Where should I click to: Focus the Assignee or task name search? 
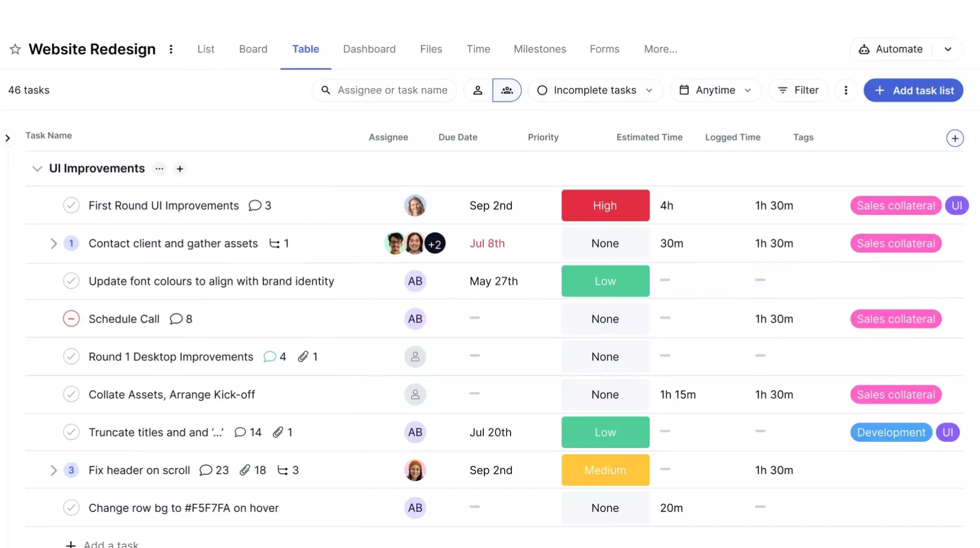click(384, 90)
